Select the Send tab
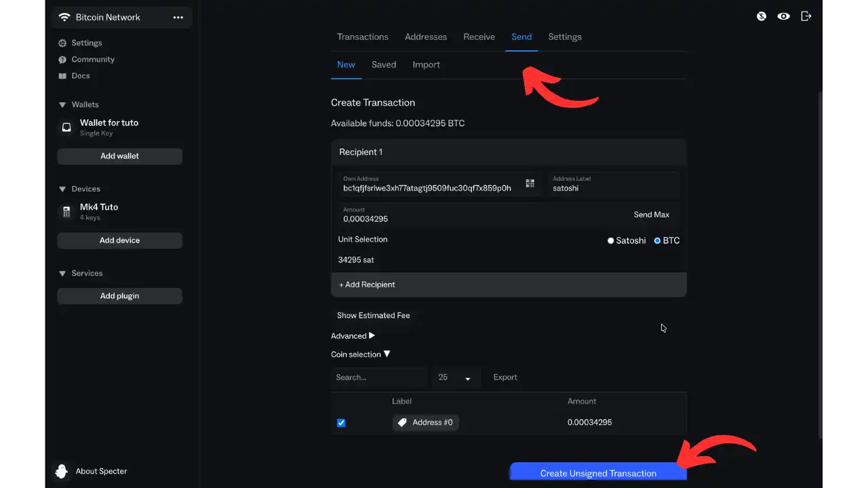868x488 pixels. tap(521, 37)
